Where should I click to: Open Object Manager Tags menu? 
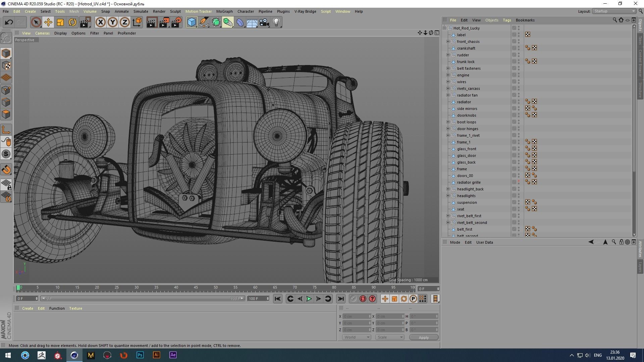coord(507,20)
